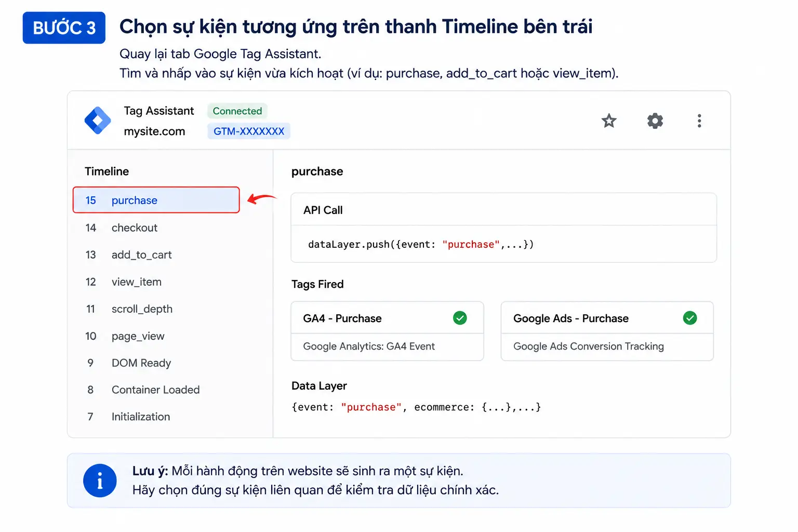
Task: Click the mysite.com domain text
Action: coord(154,131)
